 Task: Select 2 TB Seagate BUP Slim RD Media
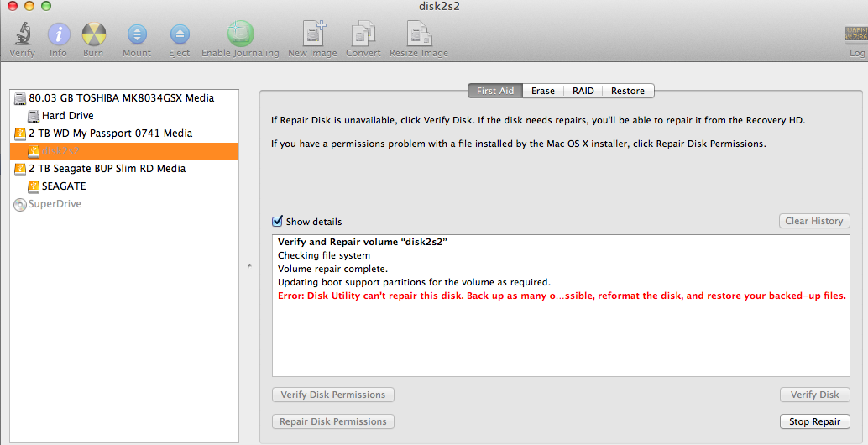point(124,169)
